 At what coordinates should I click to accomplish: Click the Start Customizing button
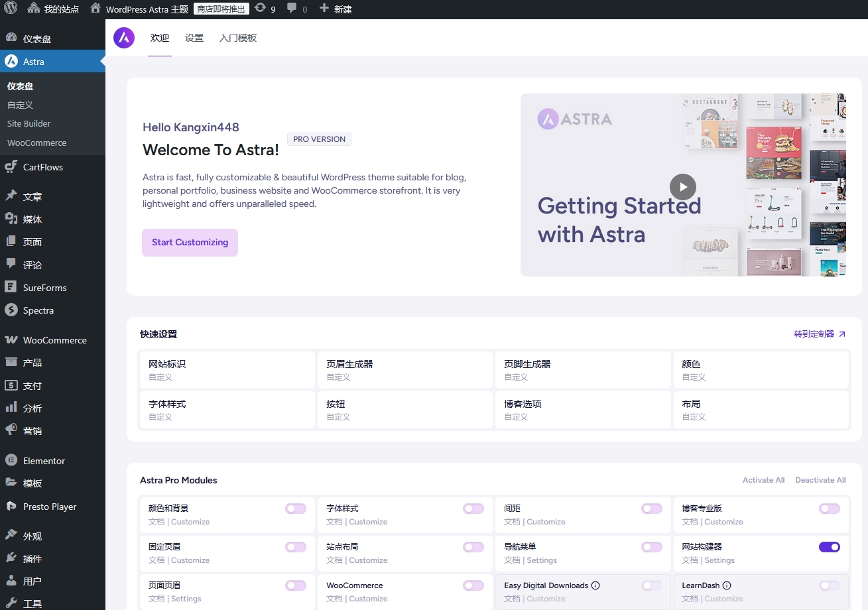pyautogui.click(x=190, y=243)
